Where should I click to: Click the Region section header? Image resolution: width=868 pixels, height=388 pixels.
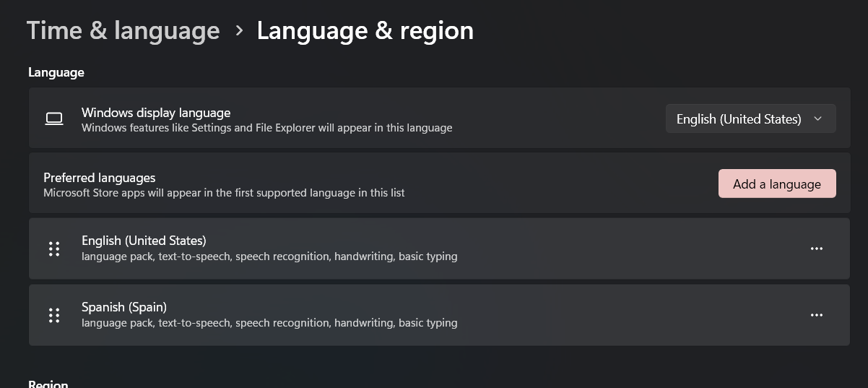[48, 383]
